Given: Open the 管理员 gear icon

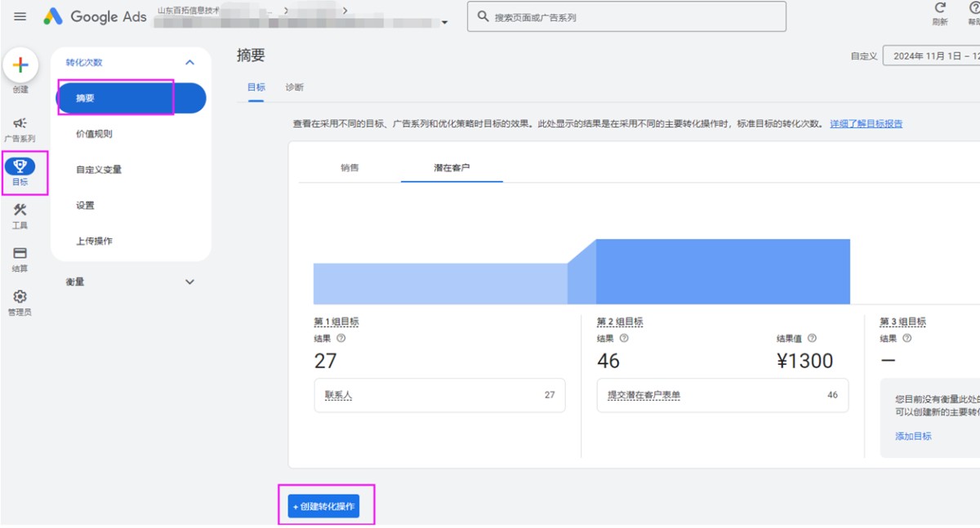Looking at the screenshot, I should pyautogui.click(x=20, y=297).
